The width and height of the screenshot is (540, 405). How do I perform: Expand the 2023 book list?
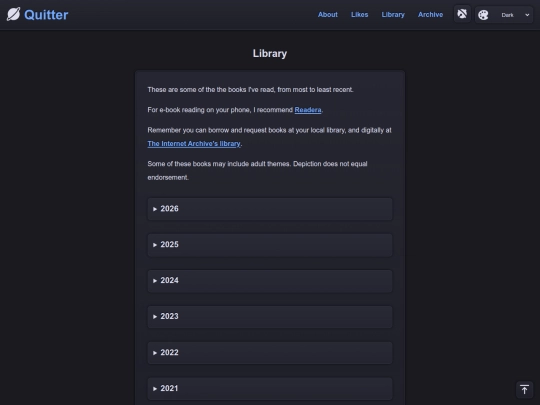point(270,316)
